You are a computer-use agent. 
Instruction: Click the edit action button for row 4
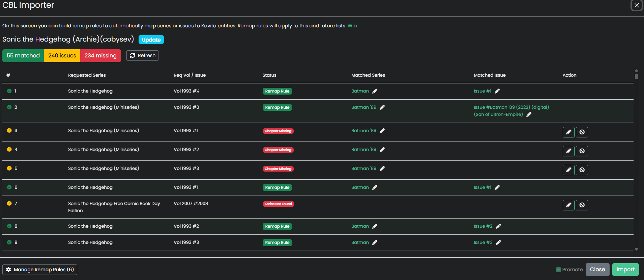click(x=568, y=151)
